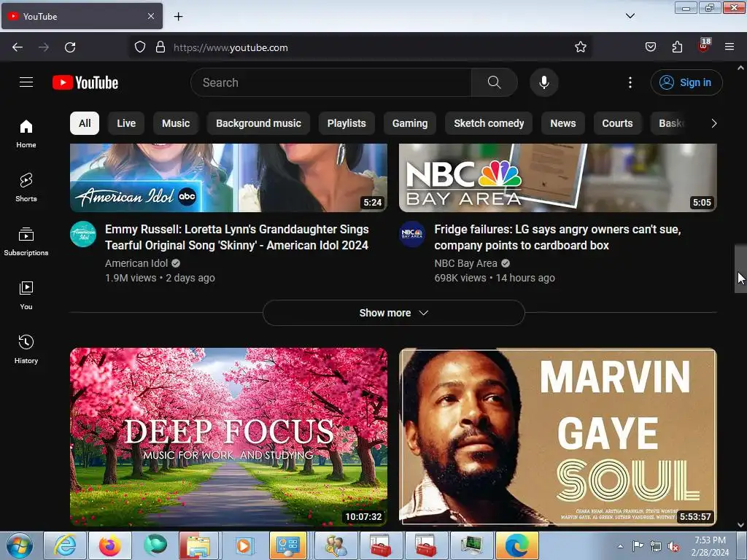747x560 pixels.
Task: Focus the YouTube search box
Action: pos(331,82)
